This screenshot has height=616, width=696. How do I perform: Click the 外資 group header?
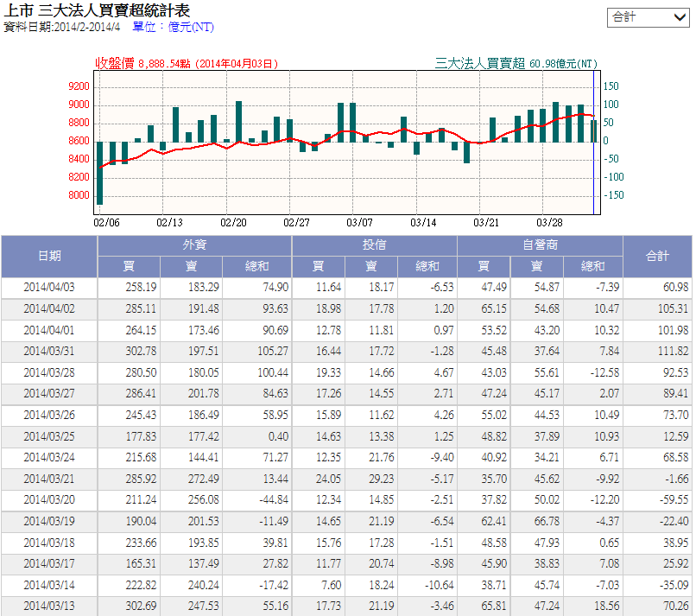point(194,245)
